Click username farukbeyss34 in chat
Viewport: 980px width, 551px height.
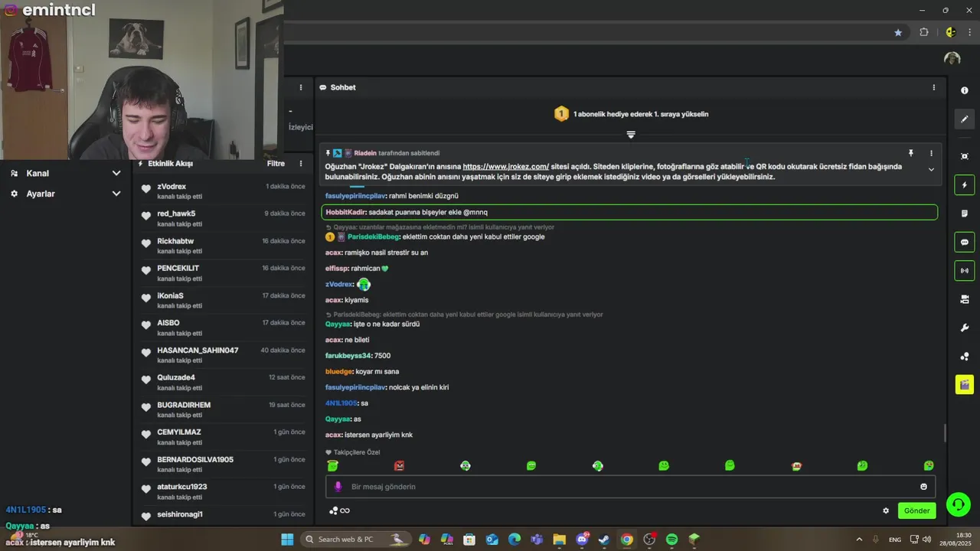click(x=348, y=355)
